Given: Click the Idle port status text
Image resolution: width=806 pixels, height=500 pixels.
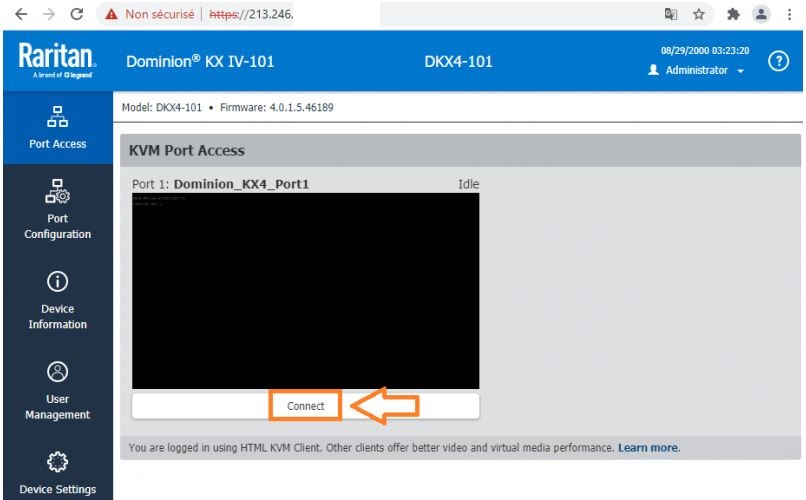Looking at the screenshot, I should coord(468,184).
